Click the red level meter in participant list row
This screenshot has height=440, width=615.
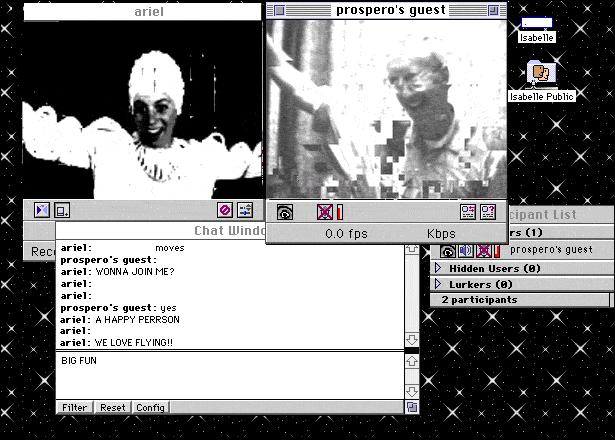pyautogui.click(x=497, y=251)
